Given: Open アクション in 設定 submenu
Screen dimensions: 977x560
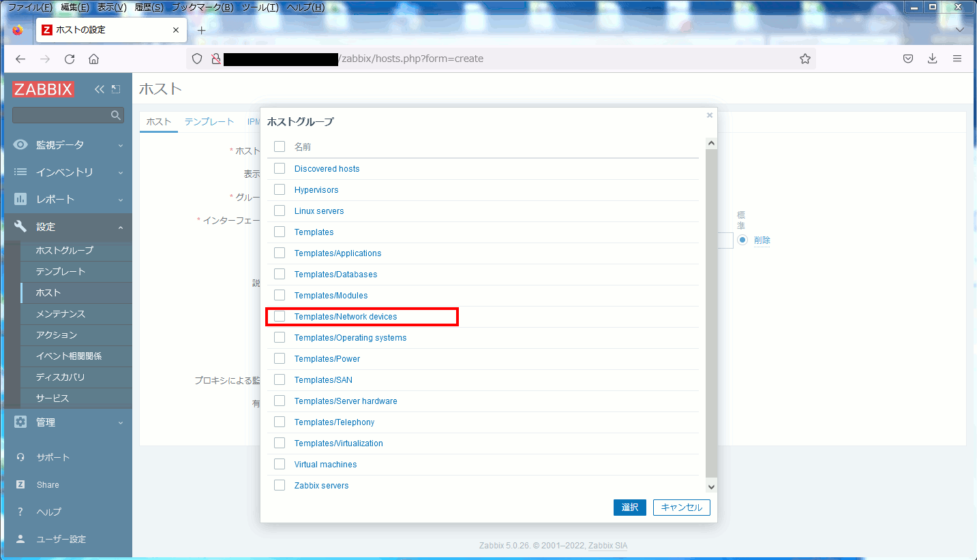Looking at the screenshot, I should (x=57, y=335).
